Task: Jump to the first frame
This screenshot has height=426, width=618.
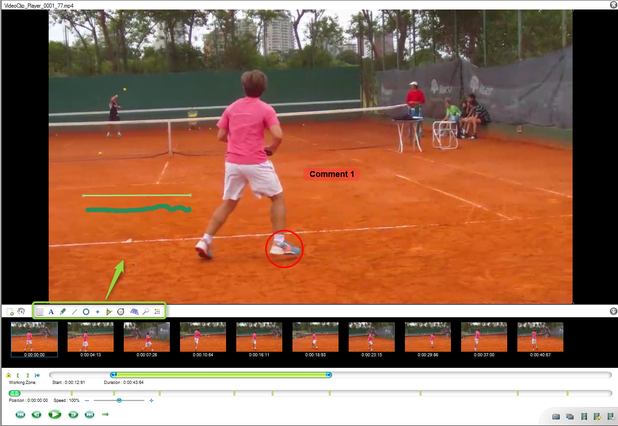Action: click(20, 414)
